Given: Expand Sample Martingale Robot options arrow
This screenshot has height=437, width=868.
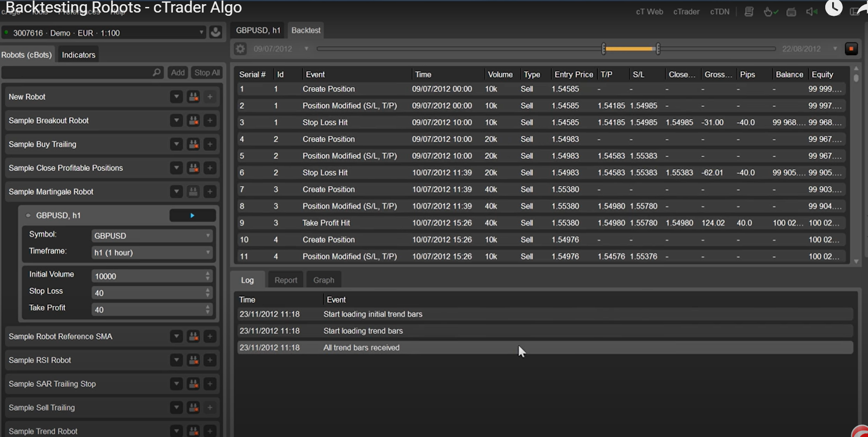Looking at the screenshot, I should pos(176,191).
